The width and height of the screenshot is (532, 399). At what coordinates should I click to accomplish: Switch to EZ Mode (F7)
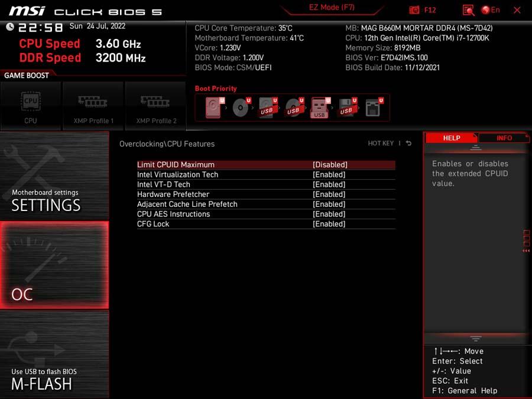[x=332, y=8]
